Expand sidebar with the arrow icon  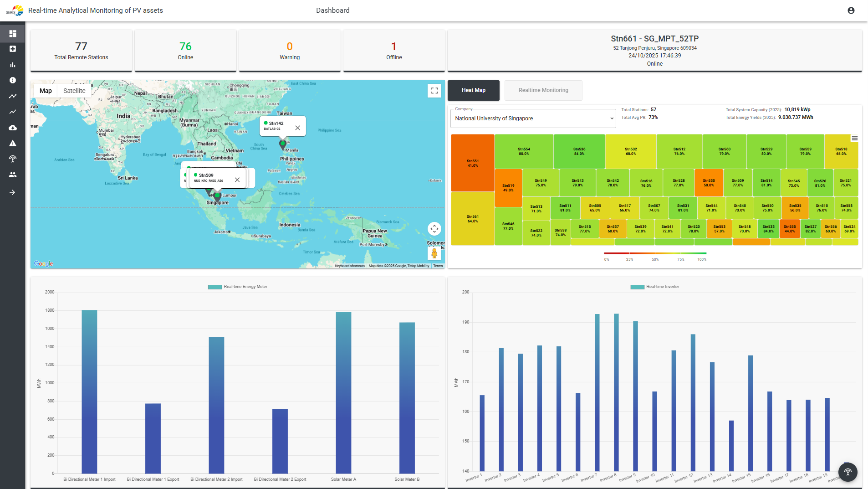click(13, 192)
